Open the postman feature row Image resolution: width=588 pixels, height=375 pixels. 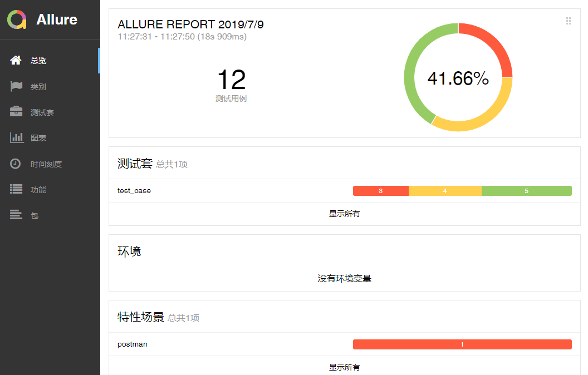coord(344,344)
